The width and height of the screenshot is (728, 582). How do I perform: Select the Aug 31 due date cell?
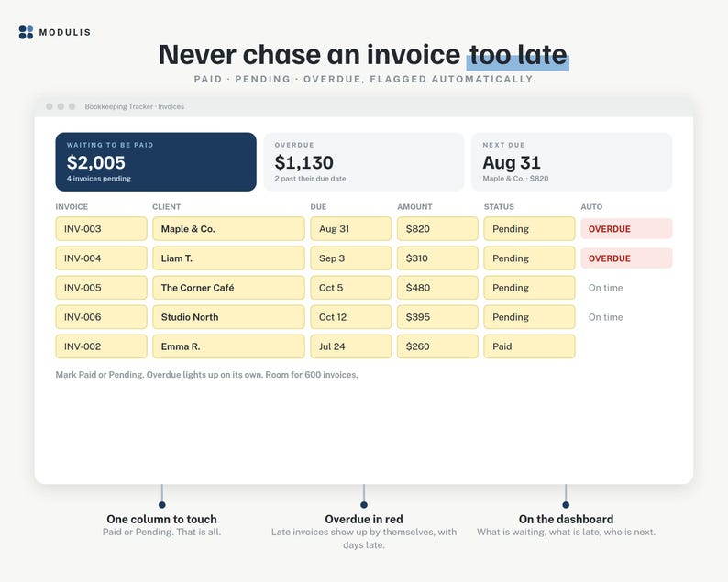pyautogui.click(x=351, y=229)
